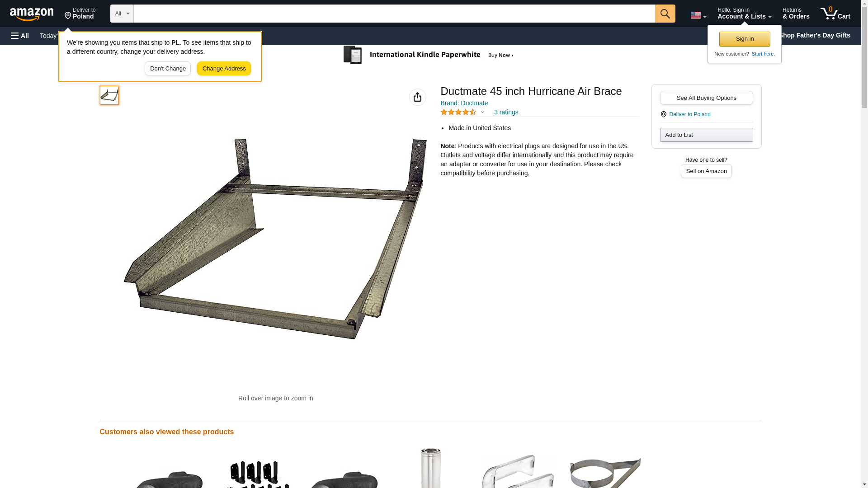Click the yellow Sign in button
The image size is (868, 488).
click(745, 39)
